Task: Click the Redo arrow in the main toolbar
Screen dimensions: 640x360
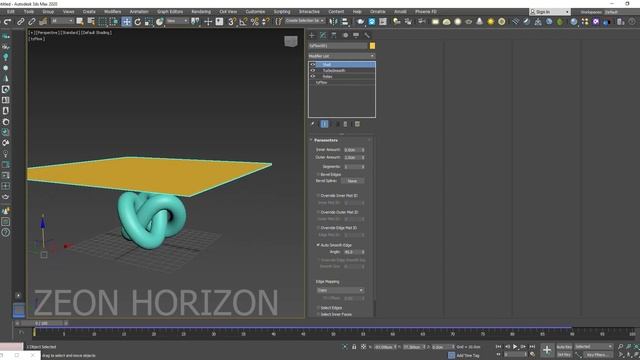Action: (x=7, y=21)
